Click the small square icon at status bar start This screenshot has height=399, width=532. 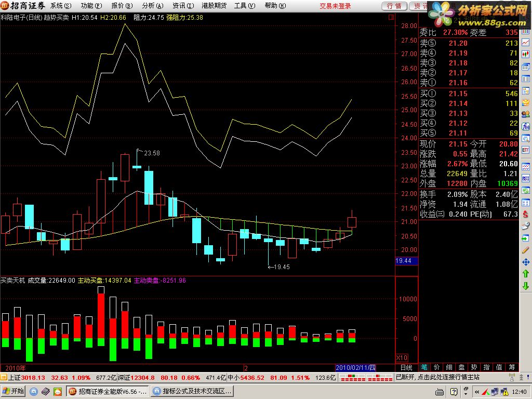(4, 377)
